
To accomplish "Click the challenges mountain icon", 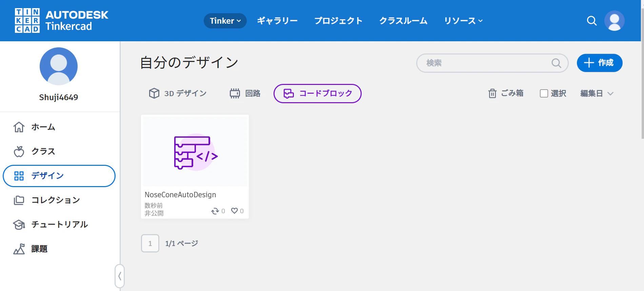I will [19, 249].
